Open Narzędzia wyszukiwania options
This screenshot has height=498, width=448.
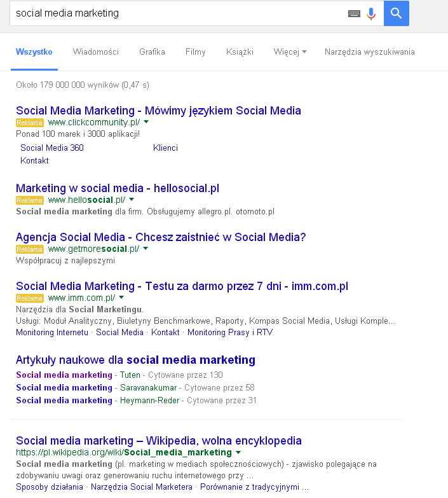click(x=369, y=52)
